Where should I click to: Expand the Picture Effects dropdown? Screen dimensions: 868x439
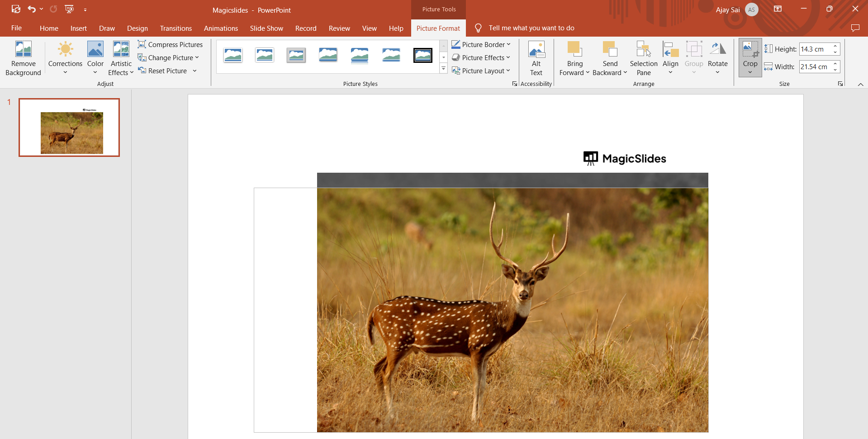[x=481, y=57]
